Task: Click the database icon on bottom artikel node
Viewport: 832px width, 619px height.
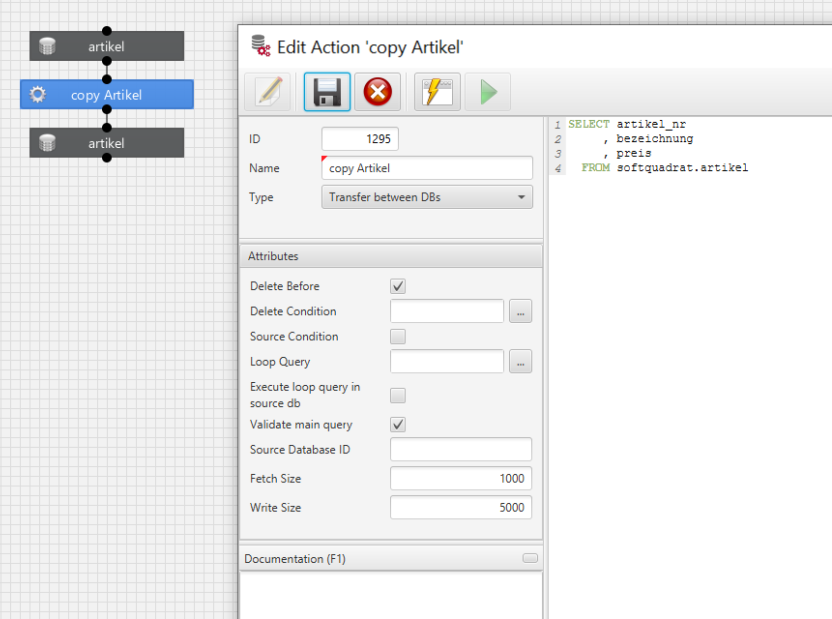Action: point(47,143)
